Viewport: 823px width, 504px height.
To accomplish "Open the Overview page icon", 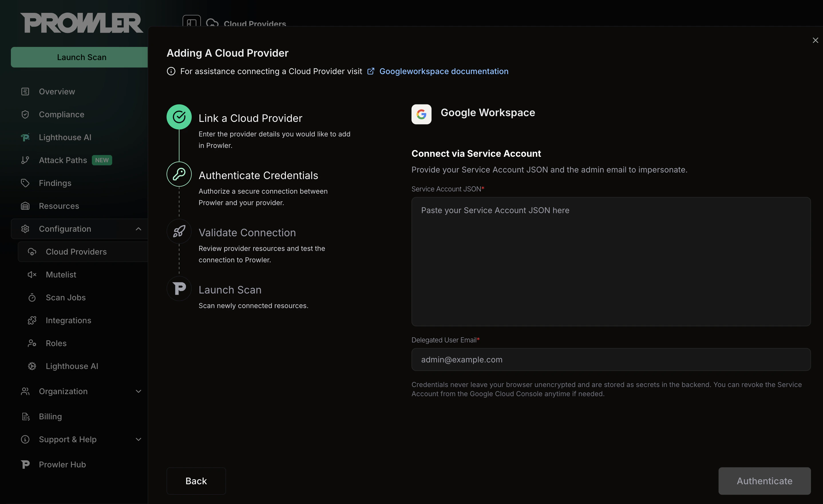I will click(25, 92).
